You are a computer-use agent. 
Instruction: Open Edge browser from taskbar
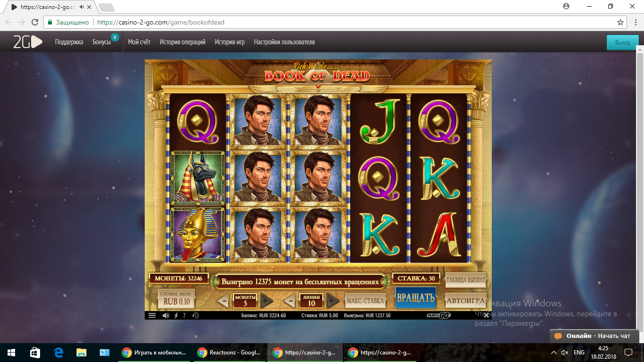click(58, 353)
